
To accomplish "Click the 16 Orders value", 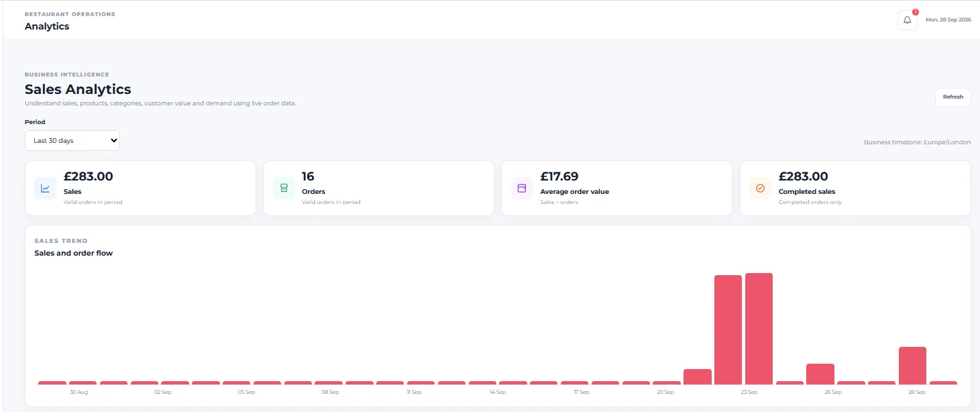I will (x=308, y=176).
